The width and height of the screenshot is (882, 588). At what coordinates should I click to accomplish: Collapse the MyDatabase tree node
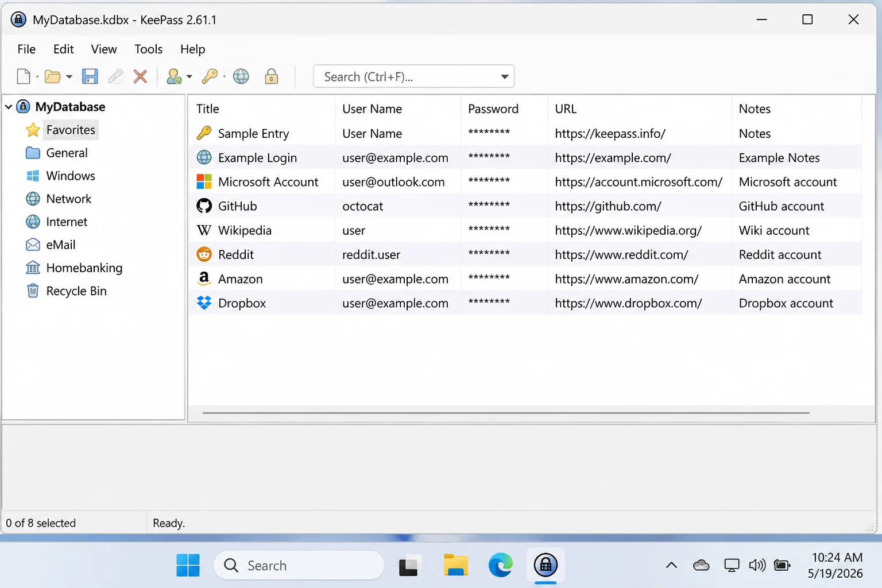click(x=9, y=107)
